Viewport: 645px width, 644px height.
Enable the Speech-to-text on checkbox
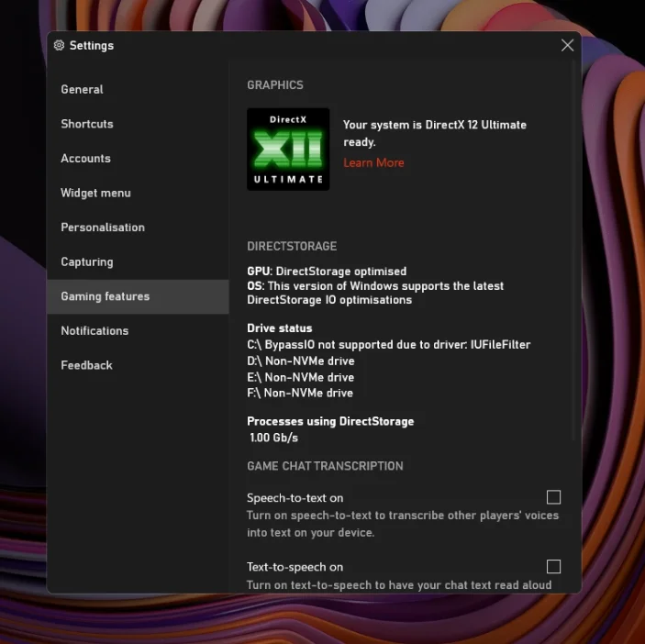pos(553,497)
